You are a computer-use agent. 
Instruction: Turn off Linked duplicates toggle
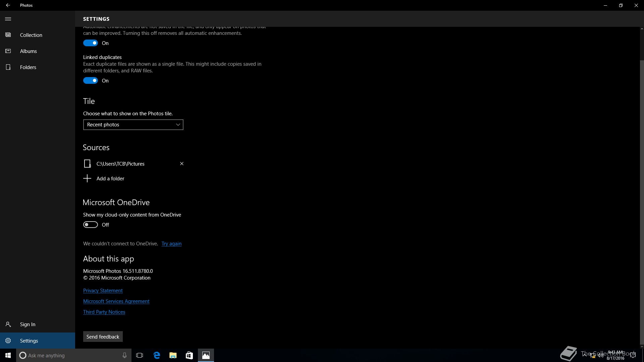pyautogui.click(x=91, y=80)
